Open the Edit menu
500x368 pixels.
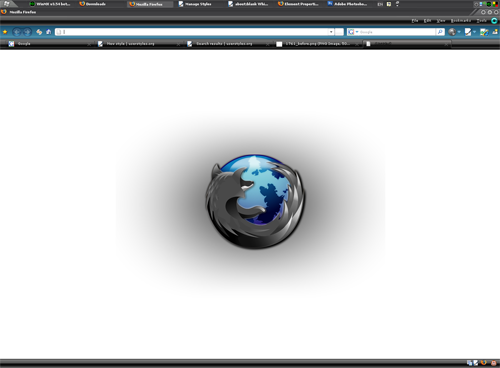[x=427, y=21]
